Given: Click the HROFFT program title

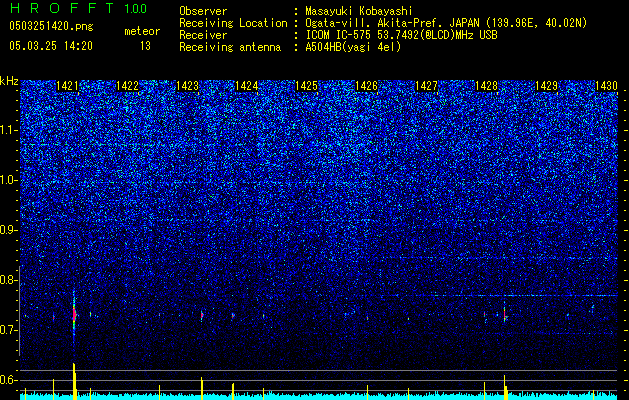Looking at the screenshot, I should (63, 8).
